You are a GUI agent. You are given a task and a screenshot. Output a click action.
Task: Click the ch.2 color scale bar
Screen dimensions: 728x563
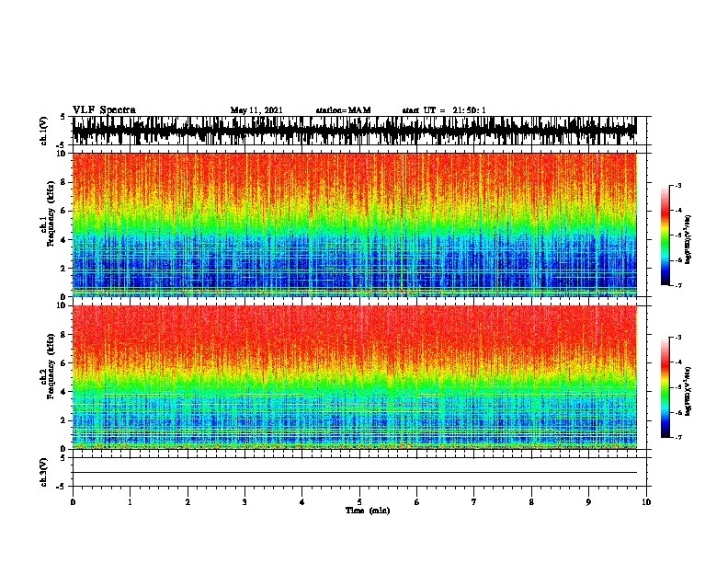pos(665,387)
